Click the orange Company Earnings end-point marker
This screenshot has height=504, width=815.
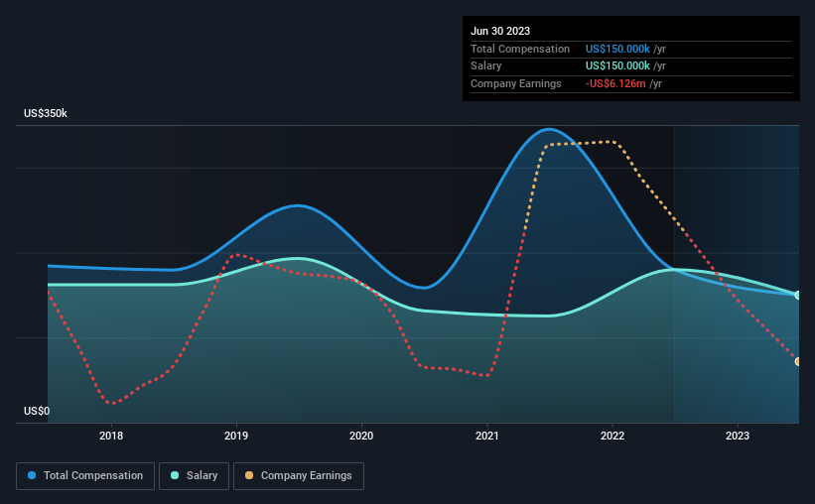798,362
